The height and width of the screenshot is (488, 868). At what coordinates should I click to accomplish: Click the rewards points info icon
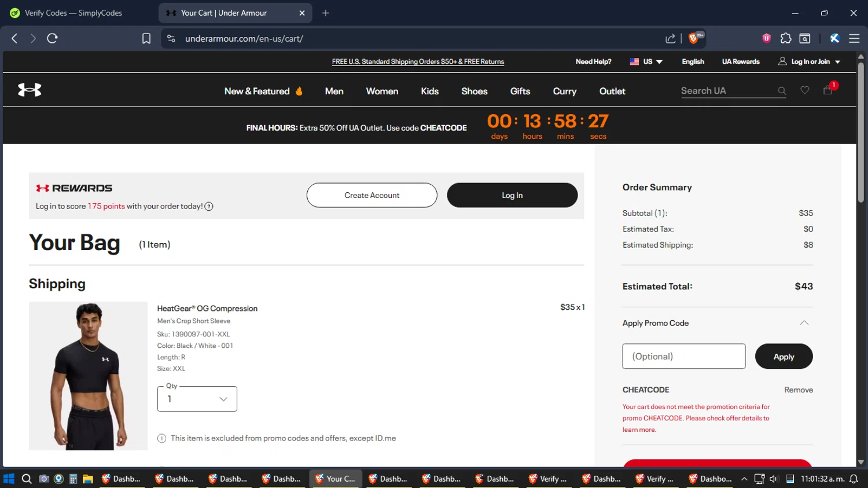tap(209, 207)
